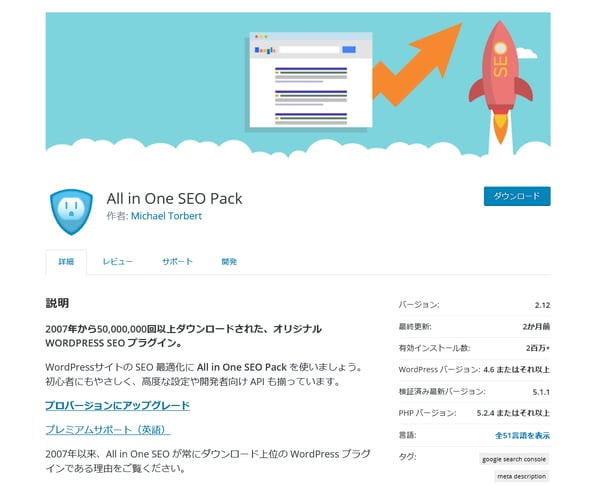Select the 詳細 tab
600x487 pixels.
click(66, 261)
